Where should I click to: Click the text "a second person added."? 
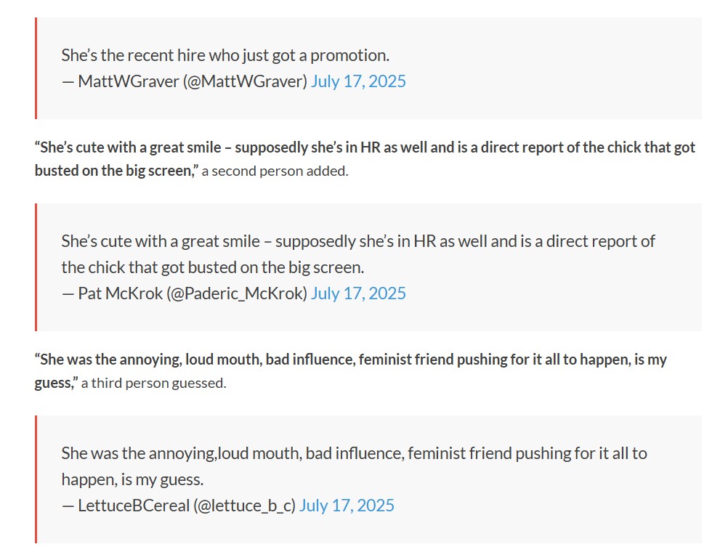click(x=275, y=171)
